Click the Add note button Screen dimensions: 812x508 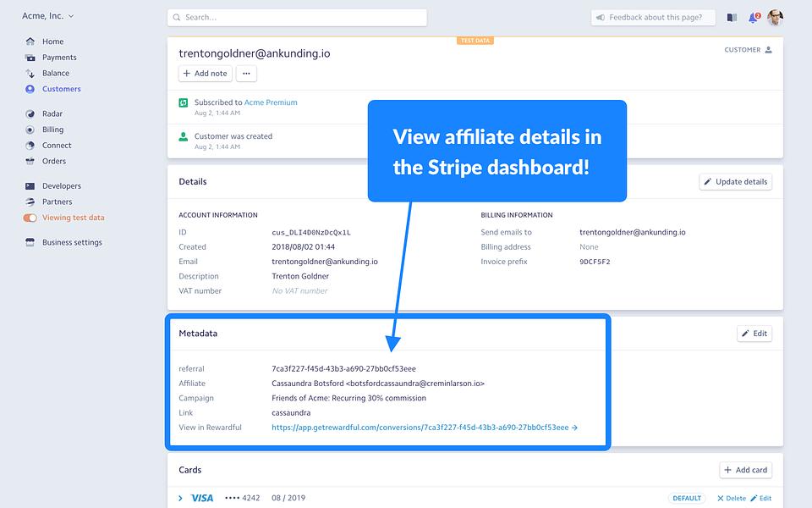pyautogui.click(x=205, y=74)
